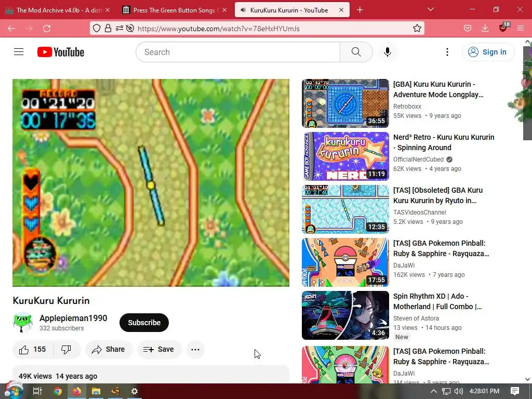This screenshot has width=532, height=399.
Task: Close Press The Green Button tab
Action: click(224, 10)
